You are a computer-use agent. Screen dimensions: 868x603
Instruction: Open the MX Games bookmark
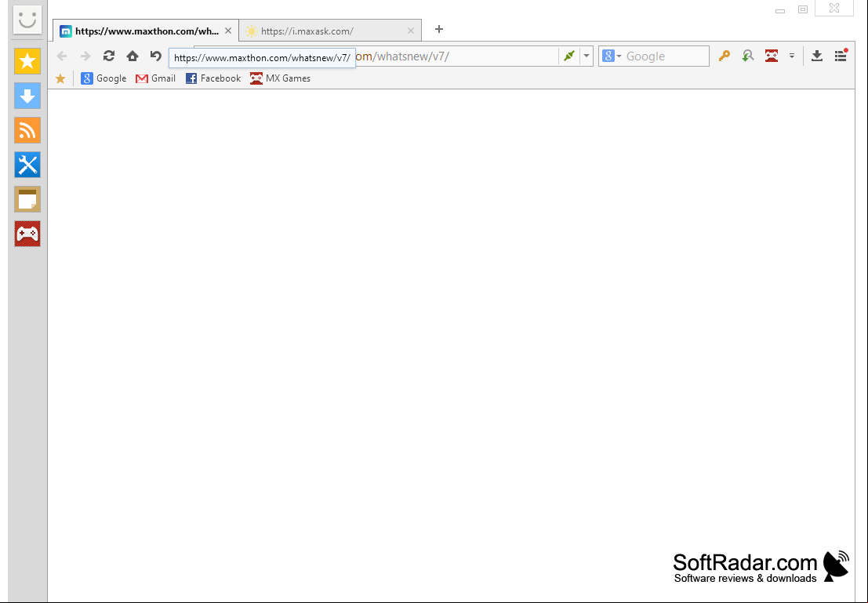pos(280,78)
